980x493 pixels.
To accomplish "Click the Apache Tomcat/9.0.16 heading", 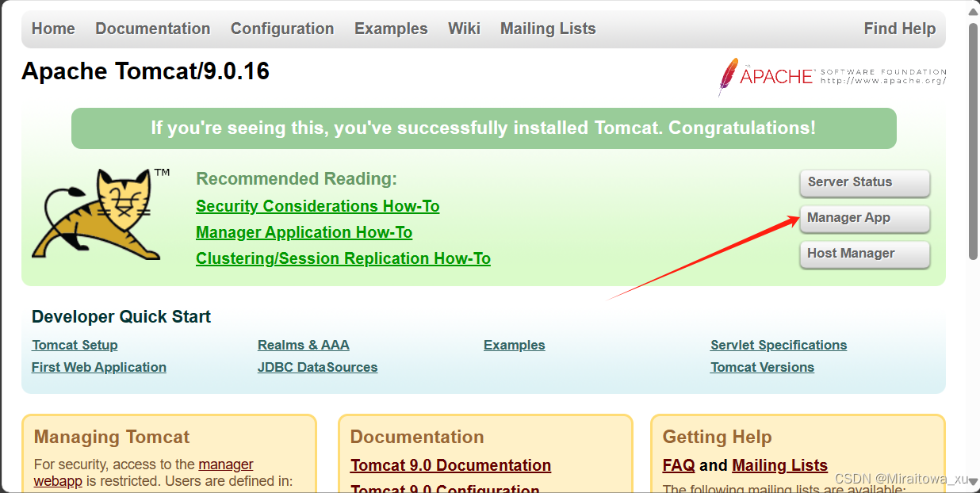I will coord(146,71).
